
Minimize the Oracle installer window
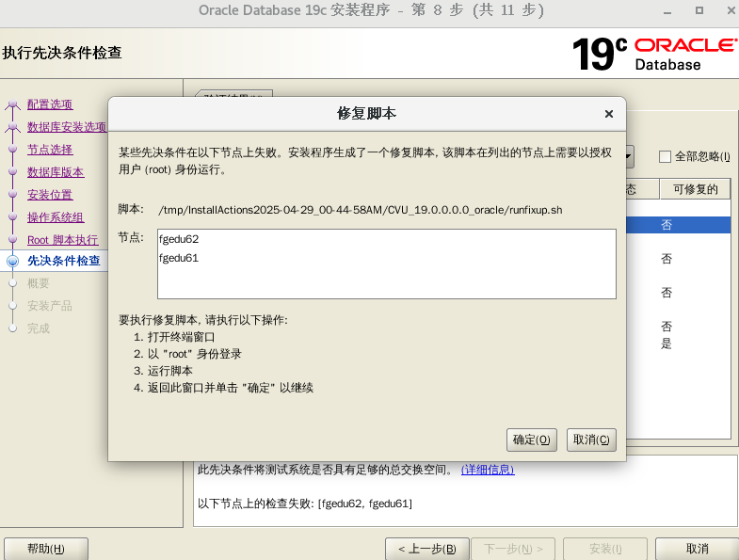coord(667,11)
